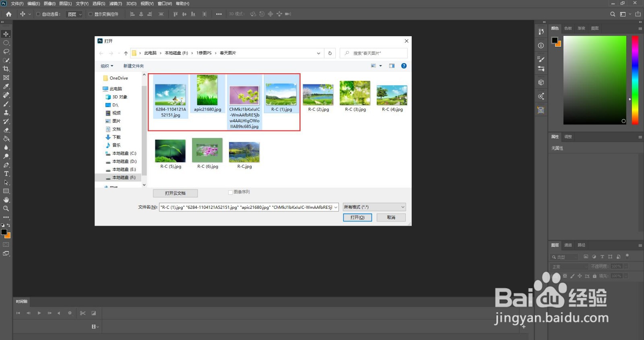Screen dimensions: 644x340
Task: Open the 正常 blend mode dropdown
Action: pos(569,266)
